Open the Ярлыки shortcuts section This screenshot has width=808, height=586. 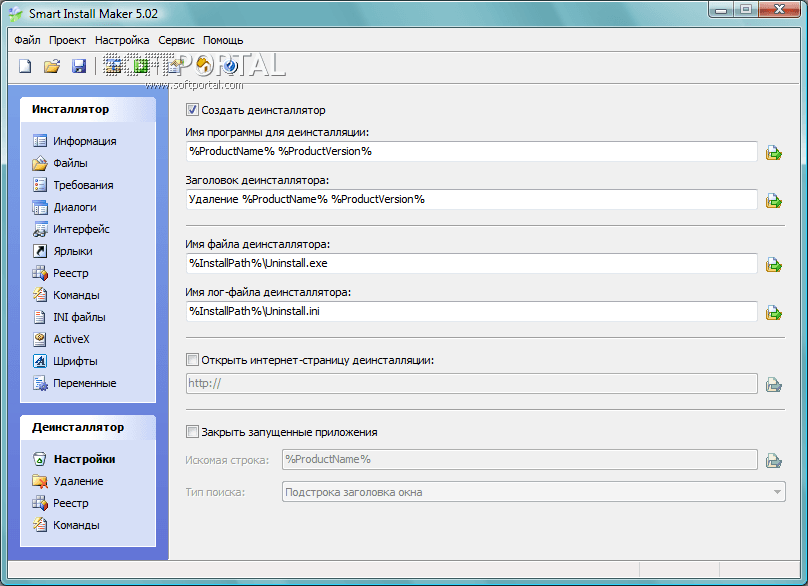(x=63, y=251)
